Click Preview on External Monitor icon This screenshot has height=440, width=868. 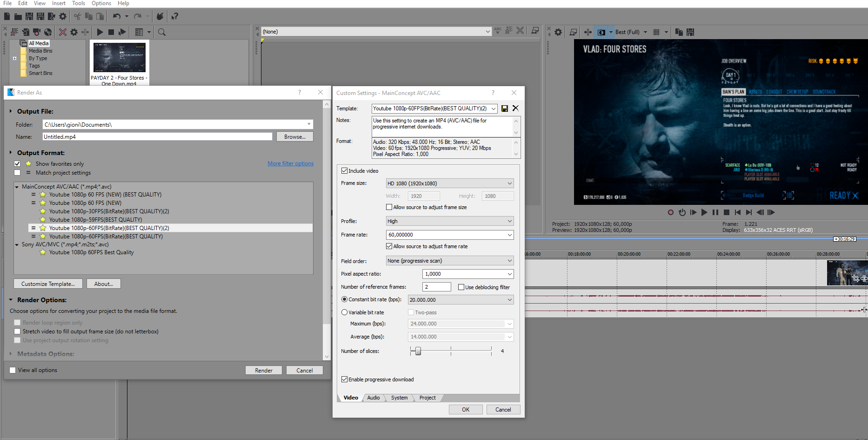pos(573,32)
